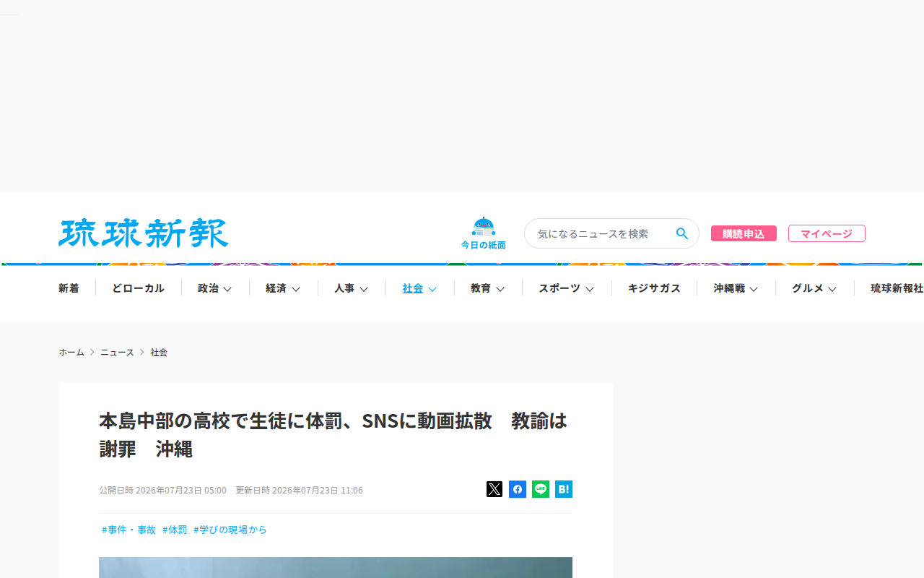924x578 pixels.
Task: Share article on X (Twitter)
Action: (x=494, y=489)
